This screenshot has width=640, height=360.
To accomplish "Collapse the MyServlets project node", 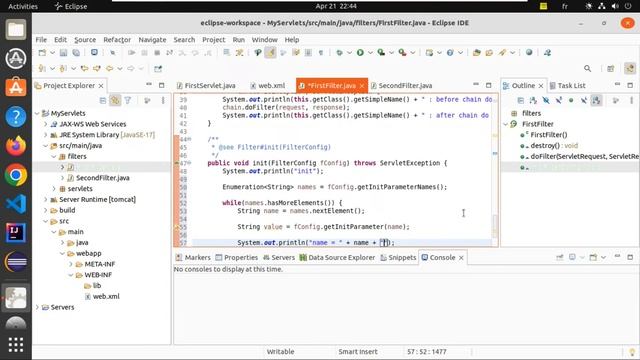I will point(37,113).
